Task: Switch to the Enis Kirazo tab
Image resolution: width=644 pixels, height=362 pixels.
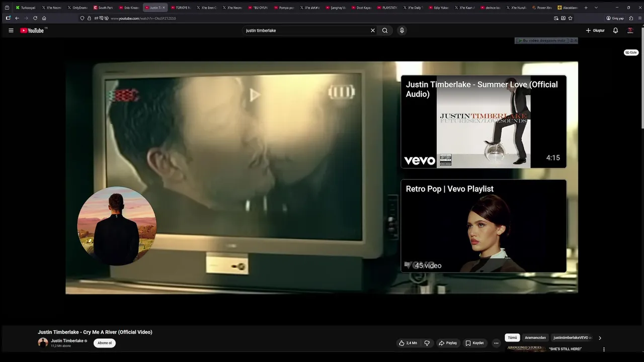Action: pyautogui.click(x=129, y=8)
